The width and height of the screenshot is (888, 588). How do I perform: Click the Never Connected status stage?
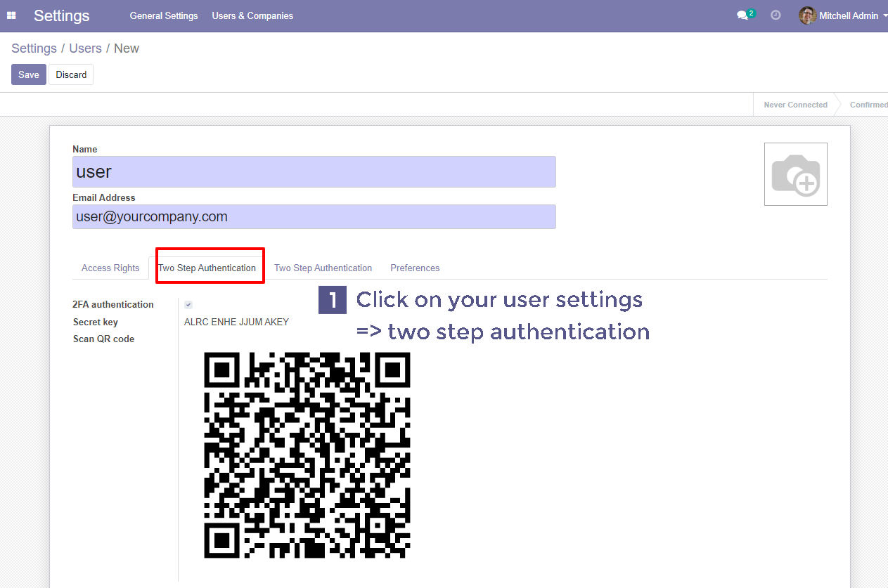795,105
